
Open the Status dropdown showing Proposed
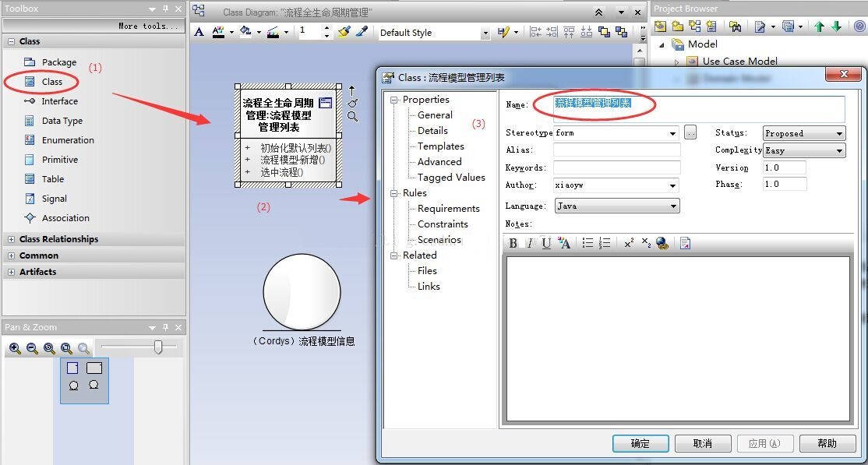click(840, 133)
